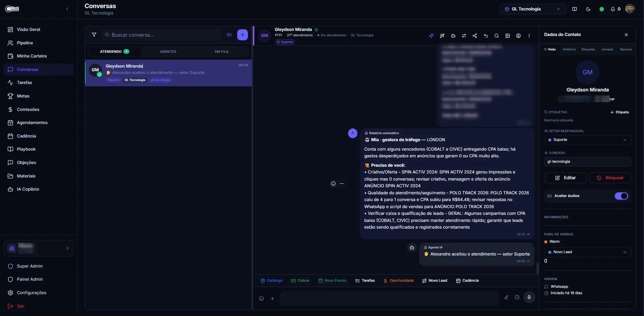
Task: React to the message with smiley icon
Action: tap(333, 184)
